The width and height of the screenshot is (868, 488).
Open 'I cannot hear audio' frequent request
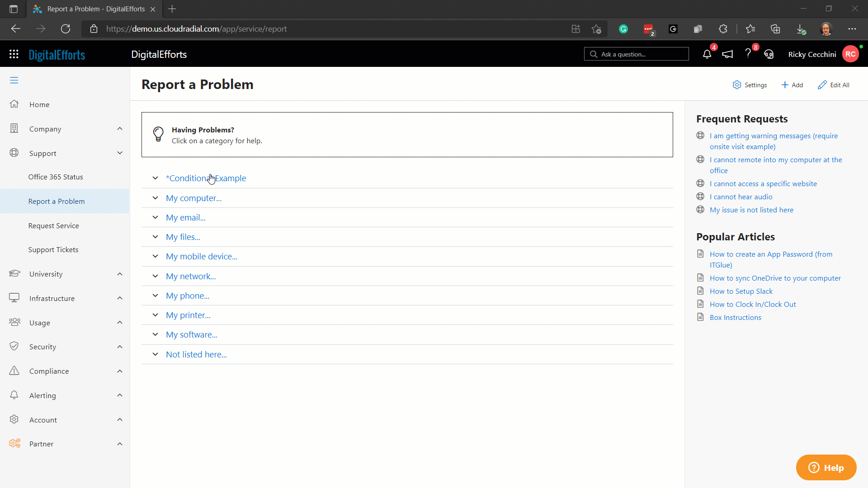741,197
